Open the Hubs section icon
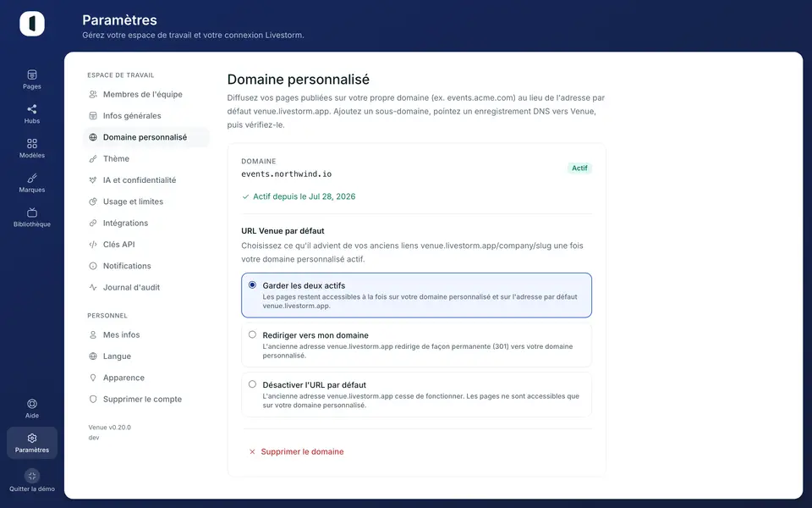The width and height of the screenshot is (812, 508). click(31, 109)
